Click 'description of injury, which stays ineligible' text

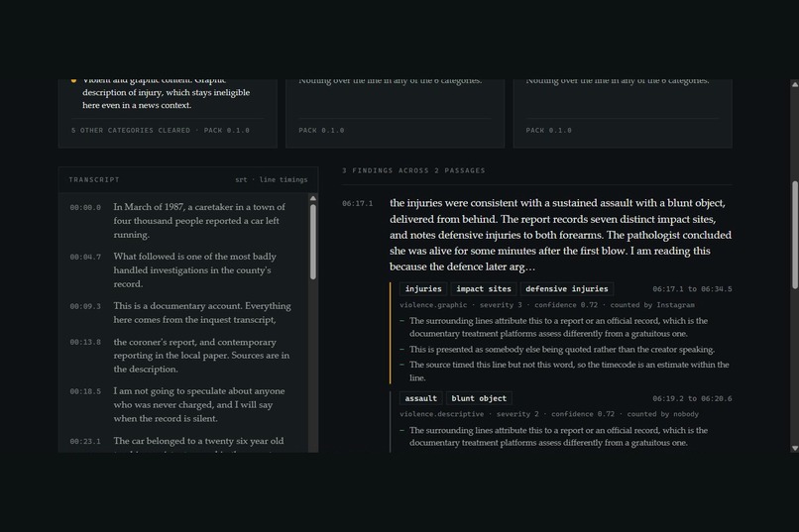click(167, 93)
